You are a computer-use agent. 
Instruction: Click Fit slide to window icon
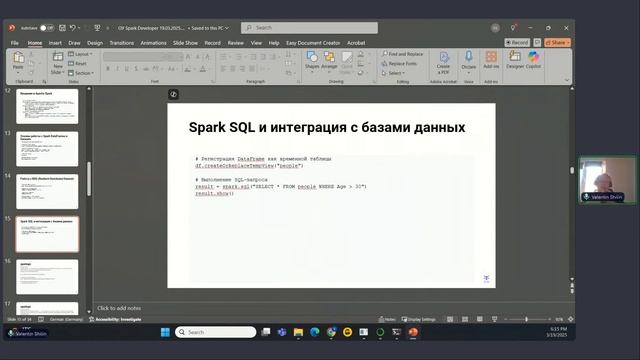[x=571, y=319]
